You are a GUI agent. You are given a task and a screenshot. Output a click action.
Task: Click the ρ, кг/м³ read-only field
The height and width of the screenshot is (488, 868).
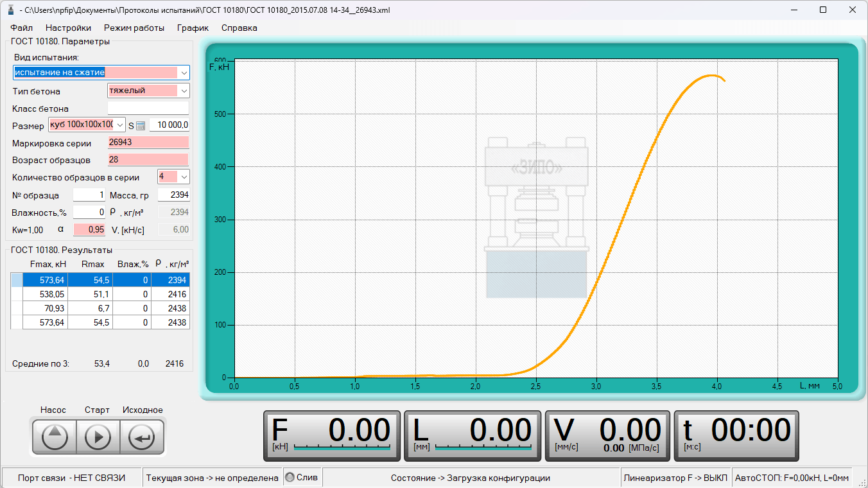(173, 212)
